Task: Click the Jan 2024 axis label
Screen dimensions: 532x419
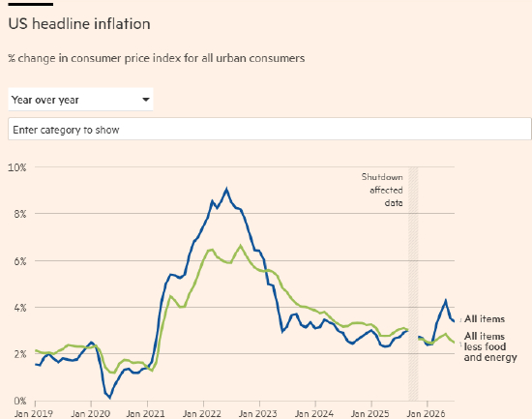Action: [314, 413]
